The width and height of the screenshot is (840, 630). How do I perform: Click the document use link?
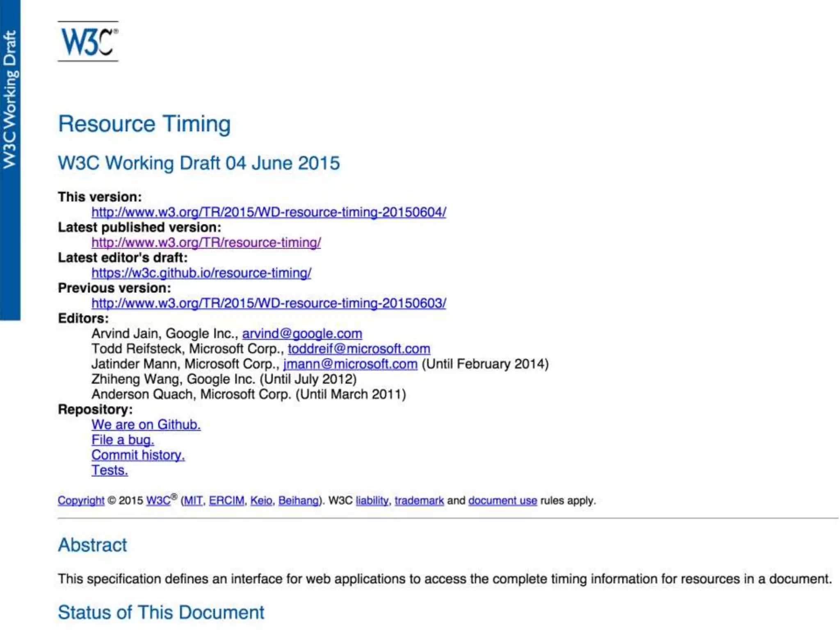coord(502,500)
